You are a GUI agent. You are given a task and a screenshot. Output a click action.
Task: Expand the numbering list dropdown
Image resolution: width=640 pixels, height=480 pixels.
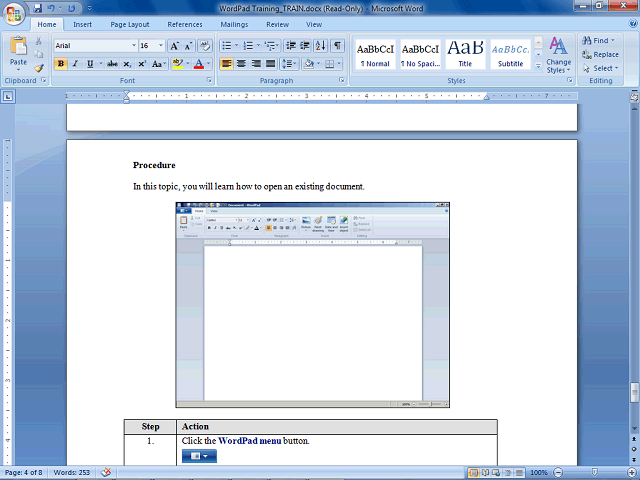coord(258,45)
